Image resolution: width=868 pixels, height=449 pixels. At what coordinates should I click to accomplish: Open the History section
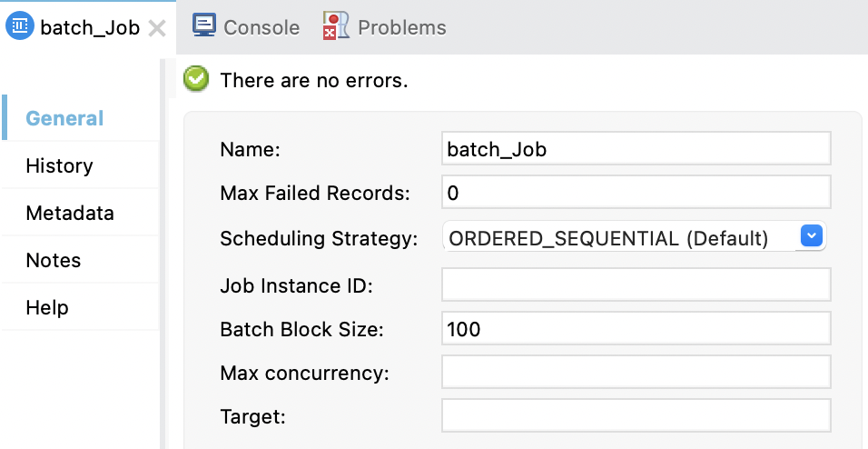(59, 165)
